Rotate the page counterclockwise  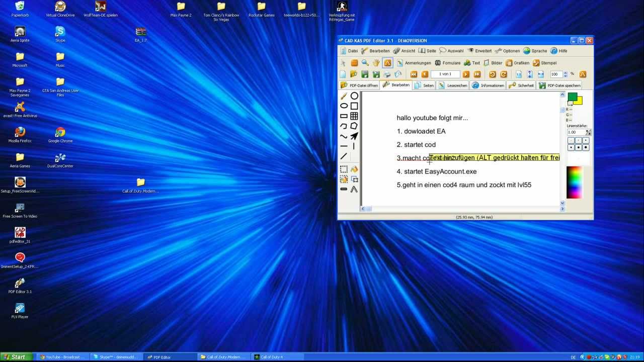click(493, 74)
